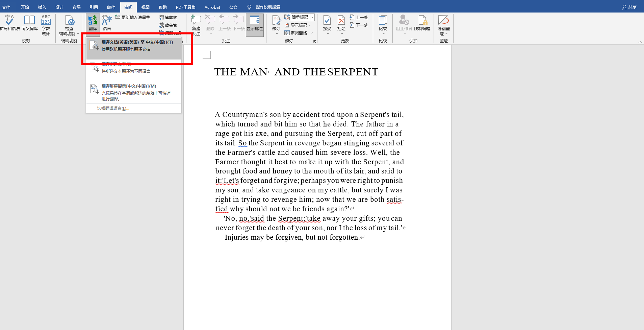Switch to the 视图 ribbon tab
The image size is (644, 330).
click(x=145, y=7)
